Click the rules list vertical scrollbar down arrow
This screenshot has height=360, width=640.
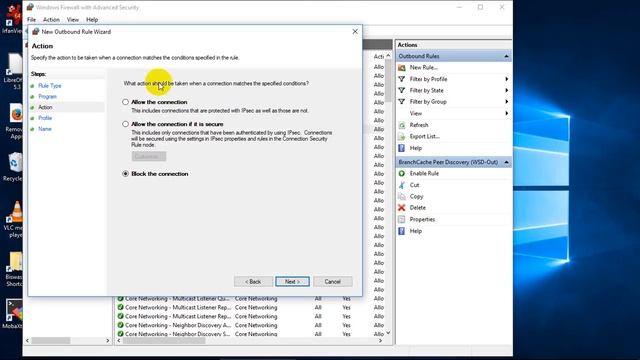point(388,333)
